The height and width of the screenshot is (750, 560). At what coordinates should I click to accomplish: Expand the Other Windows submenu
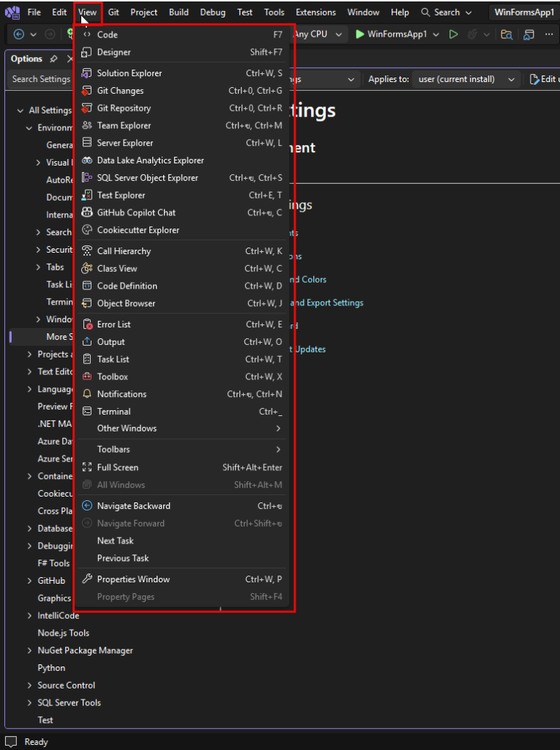pyautogui.click(x=182, y=428)
